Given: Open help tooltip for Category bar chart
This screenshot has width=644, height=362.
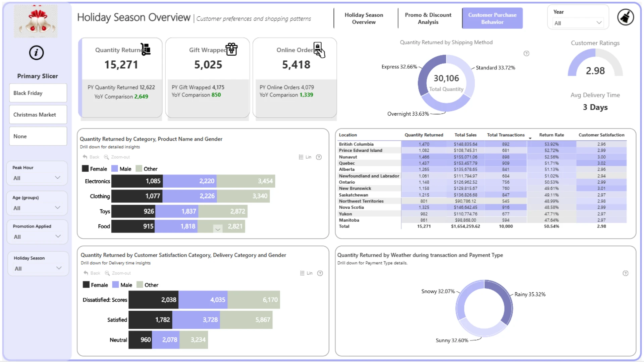Looking at the screenshot, I should pyautogui.click(x=319, y=157).
